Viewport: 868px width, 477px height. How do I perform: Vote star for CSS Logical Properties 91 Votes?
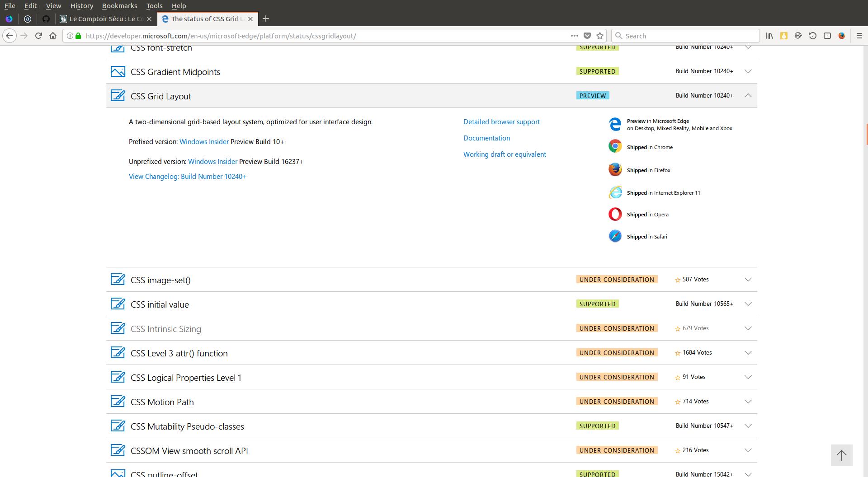tap(677, 378)
